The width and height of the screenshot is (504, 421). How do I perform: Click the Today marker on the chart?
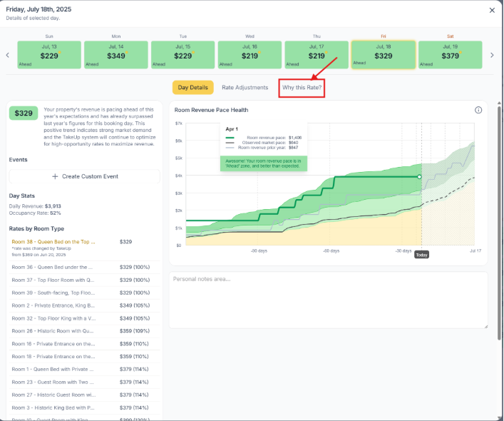pyautogui.click(x=422, y=255)
